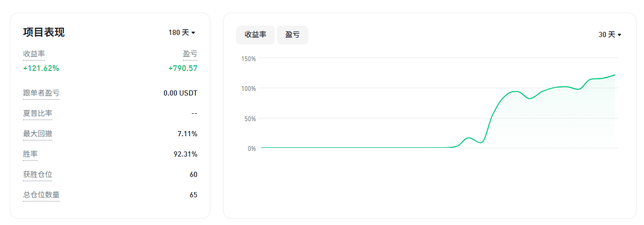Open the 180 天 period dropdown
644x225 pixels.
pyautogui.click(x=181, y=32)
